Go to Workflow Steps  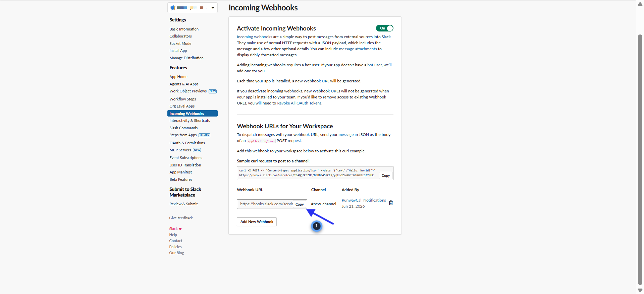[x=182, y=99]
